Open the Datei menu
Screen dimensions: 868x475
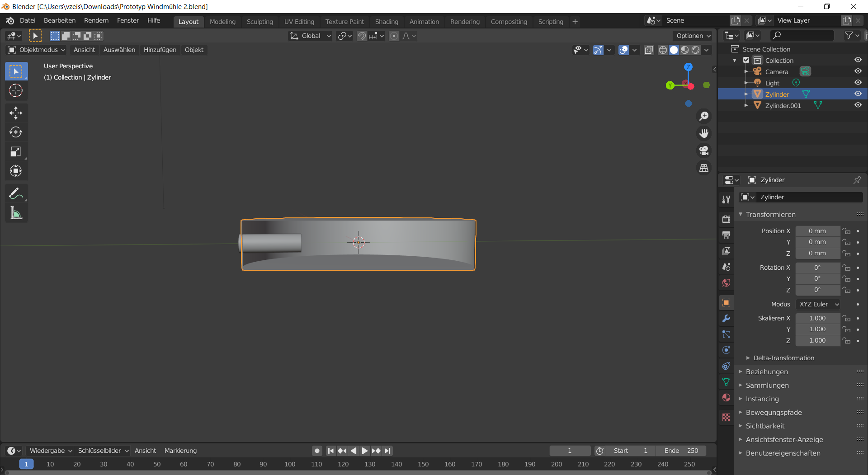(x=28, y=20)
